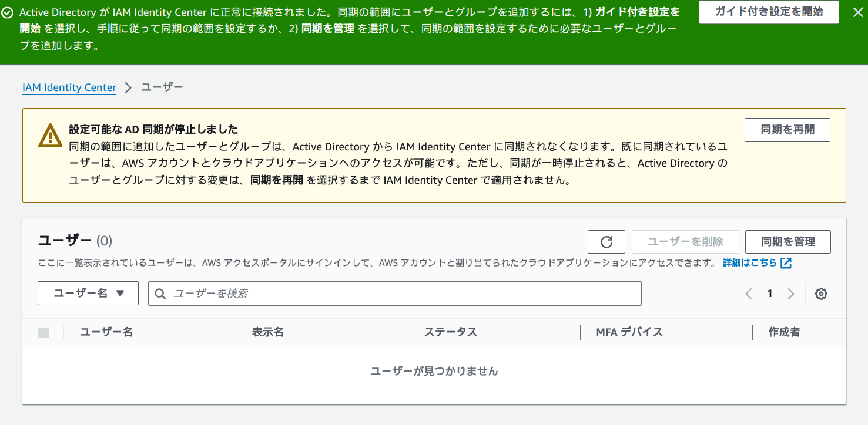Screen dimensions: 868x425
Task: Open the ユーザー名 filter dropdown
Action: 88,294
